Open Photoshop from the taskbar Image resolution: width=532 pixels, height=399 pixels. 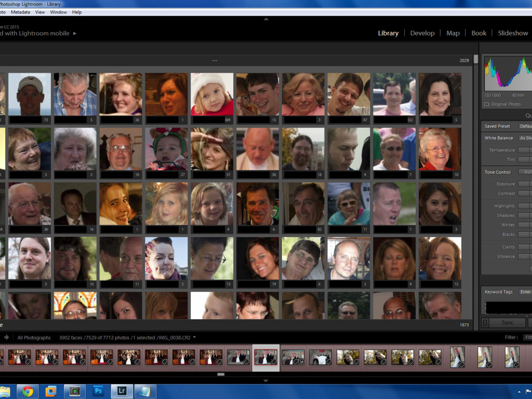click(x=98, y=391)
